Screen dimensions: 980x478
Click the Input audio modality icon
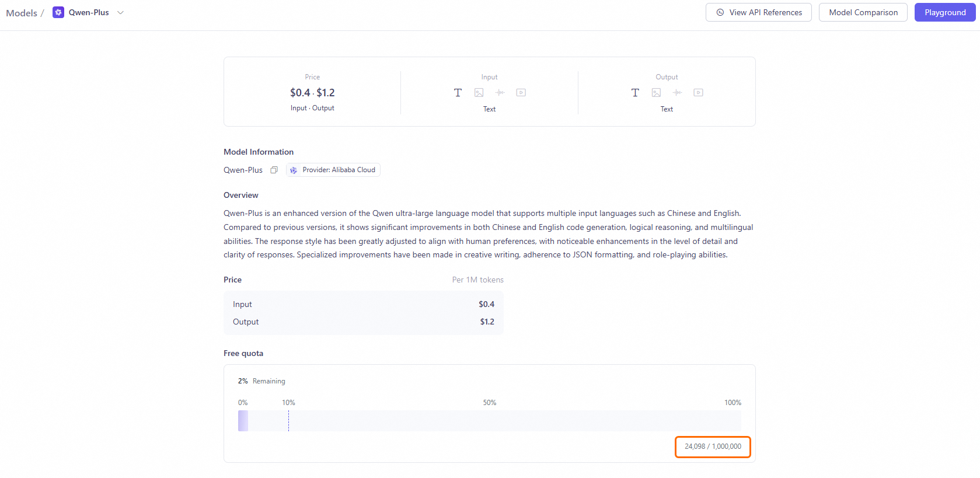(500, 92)
